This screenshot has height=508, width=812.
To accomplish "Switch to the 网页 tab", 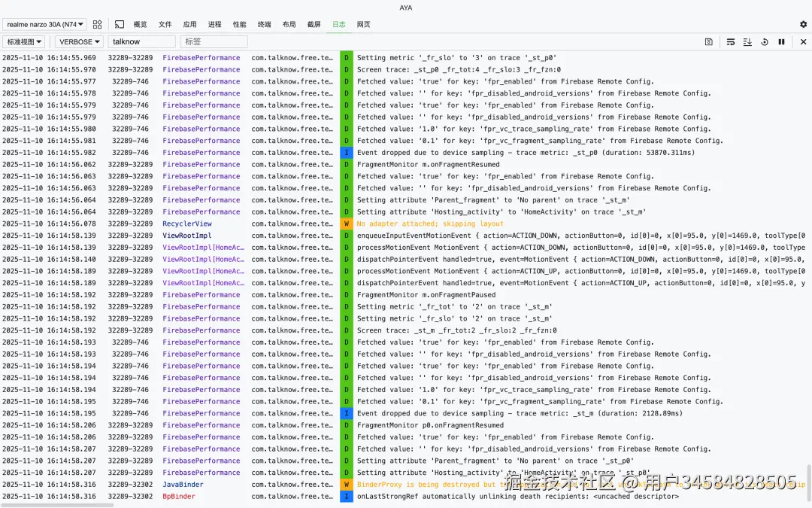I will tap(364, 24).
